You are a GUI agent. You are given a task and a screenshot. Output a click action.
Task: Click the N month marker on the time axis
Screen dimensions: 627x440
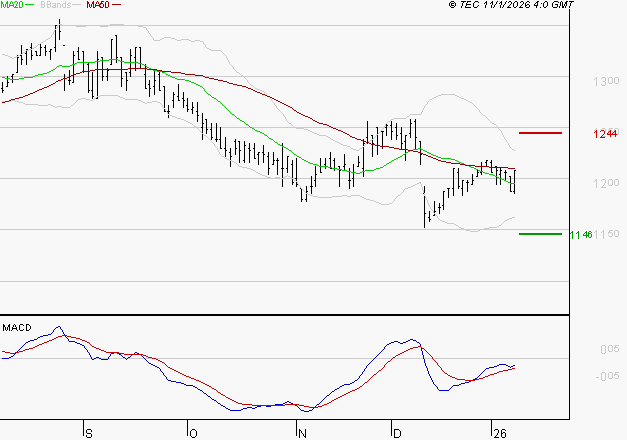302,434
